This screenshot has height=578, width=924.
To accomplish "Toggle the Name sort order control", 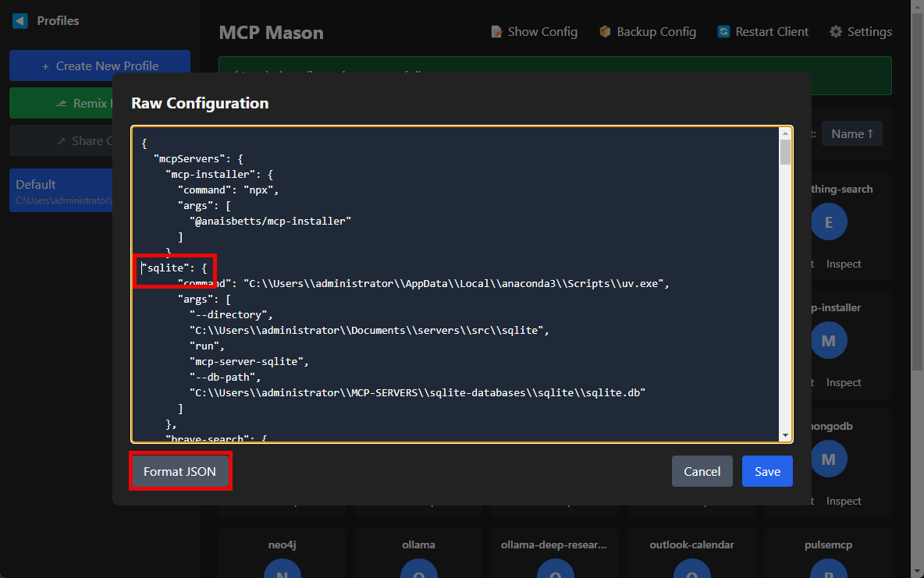I will [x=851, y=133].
